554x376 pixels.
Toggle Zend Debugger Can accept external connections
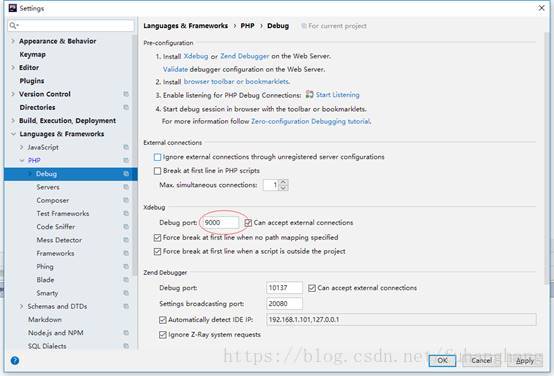312,288
